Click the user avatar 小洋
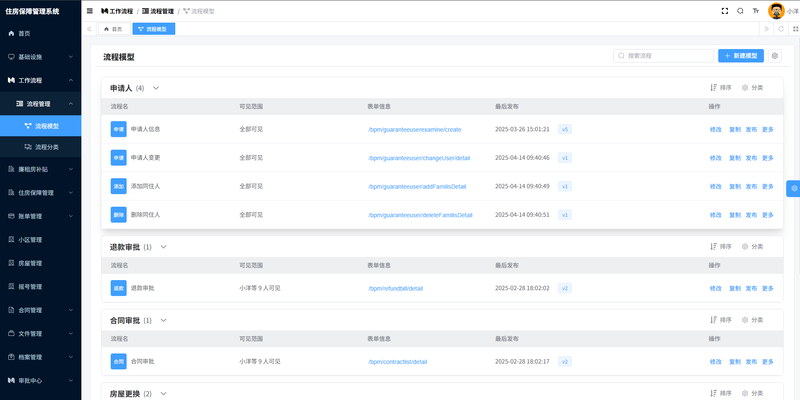800x400 pixels. point(776,10)
